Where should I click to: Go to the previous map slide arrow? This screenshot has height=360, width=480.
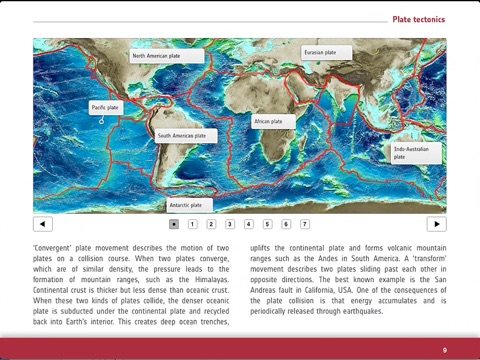[x=43, y=224]
